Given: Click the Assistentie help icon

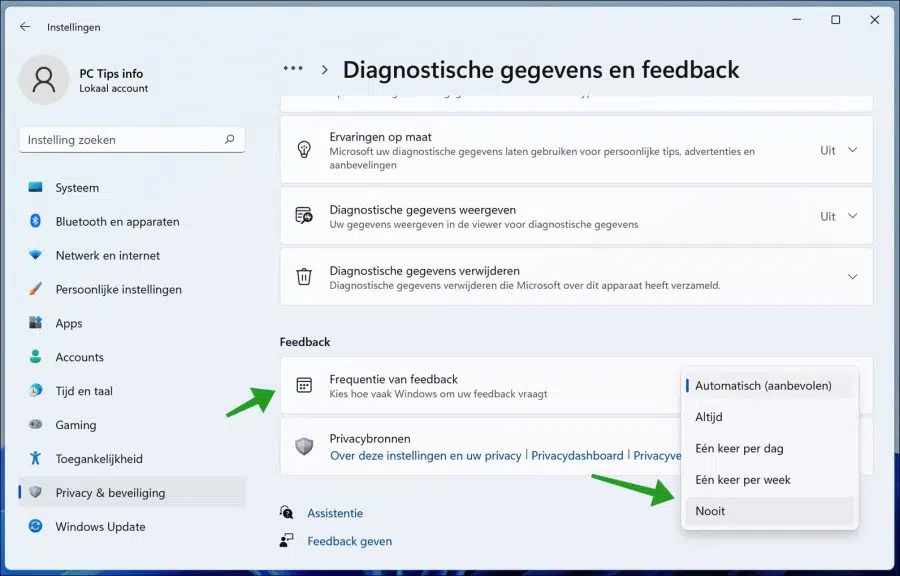Looking at the screenshot, I should 286,512.
